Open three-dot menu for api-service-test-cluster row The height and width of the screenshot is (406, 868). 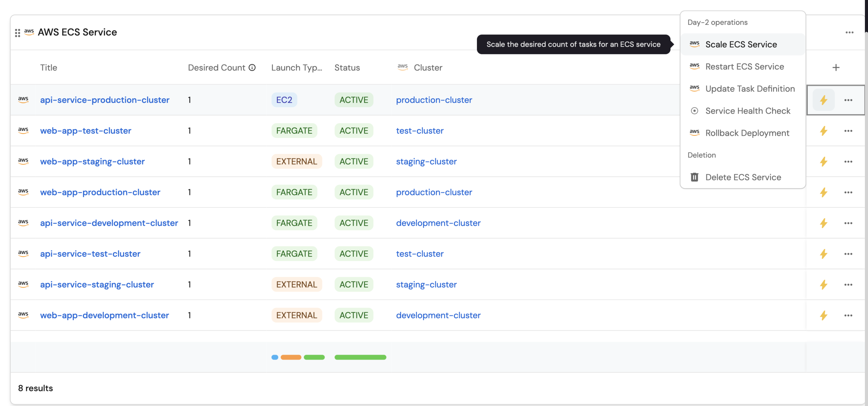(848, 254)
